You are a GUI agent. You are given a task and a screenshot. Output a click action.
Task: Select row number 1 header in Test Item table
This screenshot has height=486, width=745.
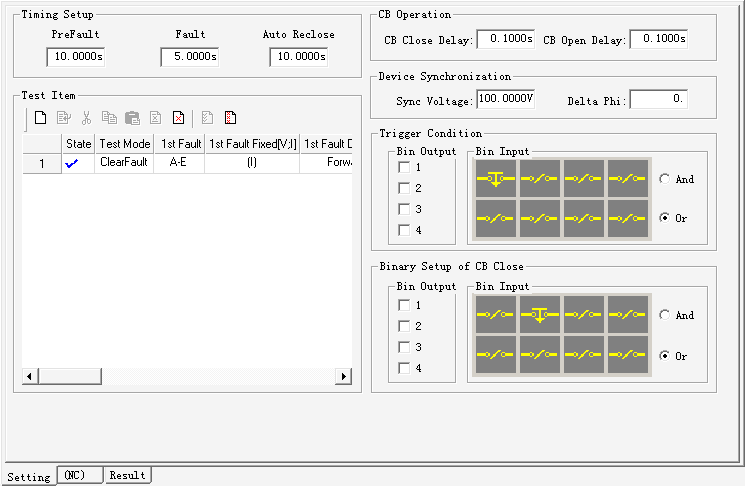pos(42,163)
